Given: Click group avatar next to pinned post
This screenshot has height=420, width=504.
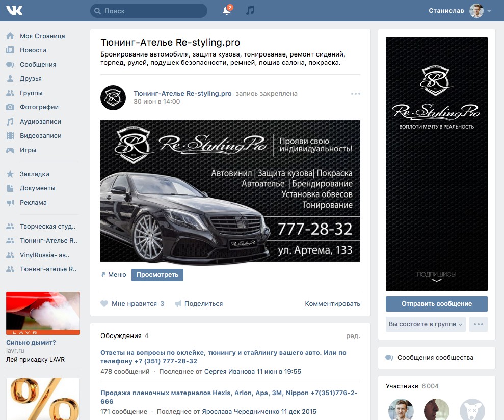Looking at the screenshot, I should 113,98.
